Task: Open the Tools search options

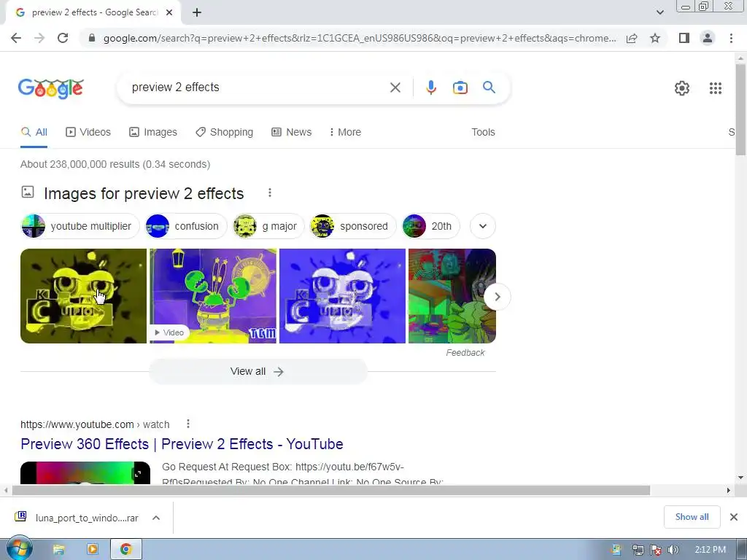Action: click(483, 133)
